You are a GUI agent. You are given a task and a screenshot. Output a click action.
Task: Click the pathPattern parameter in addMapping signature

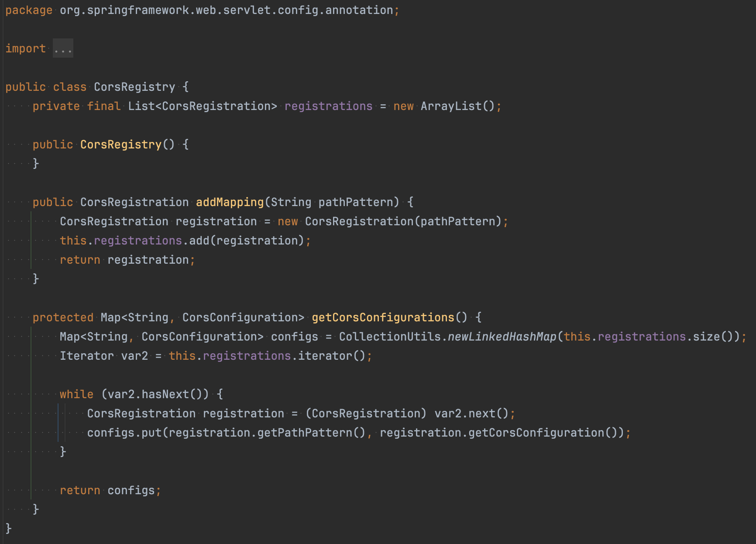tap(356, 202)
